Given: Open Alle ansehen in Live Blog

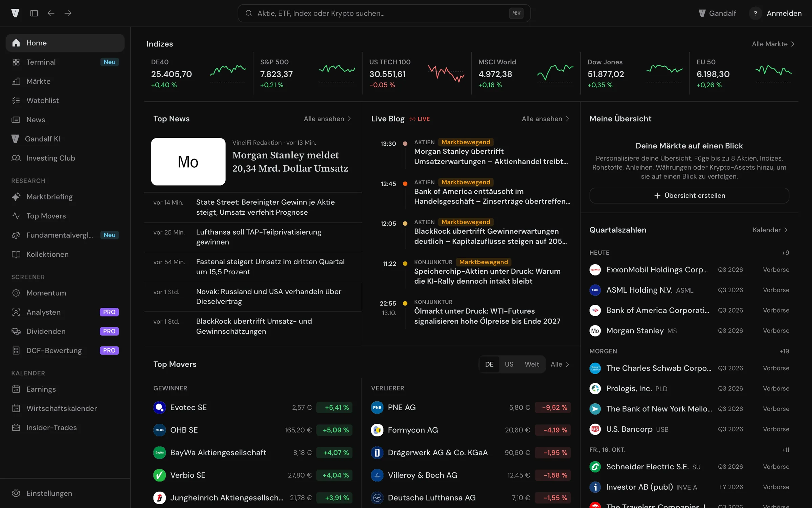Looking at the screenshot, I should click(x=545, y=119).
